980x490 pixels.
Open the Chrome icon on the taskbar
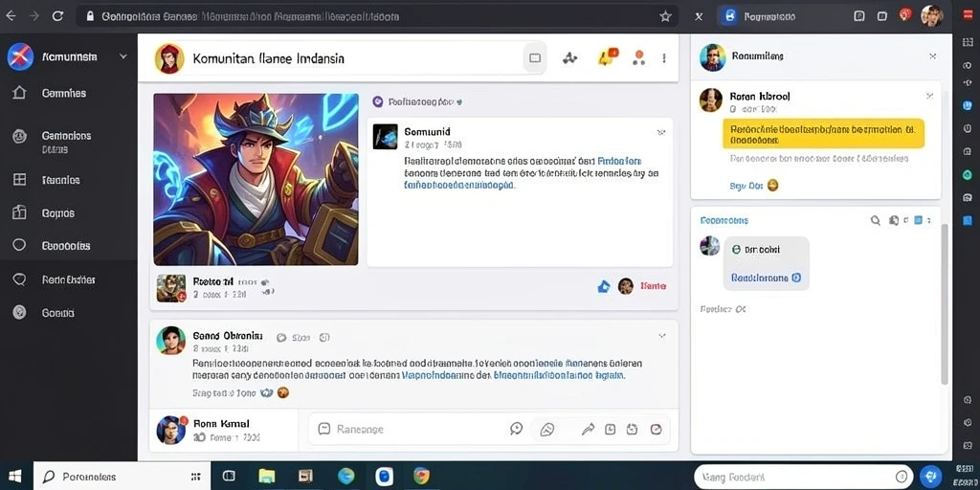[421, 477]
